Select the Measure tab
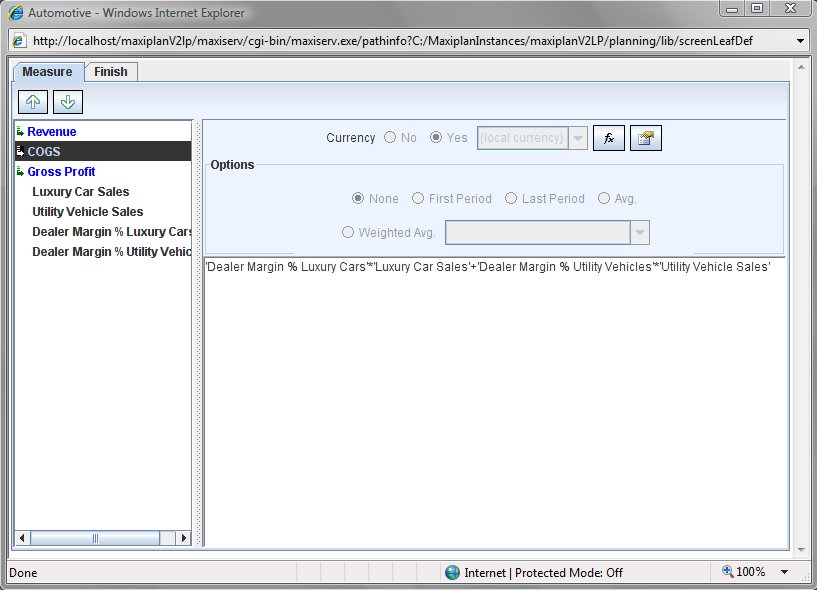817x590 pixels. pyautogui.click(x=47, y=72)
